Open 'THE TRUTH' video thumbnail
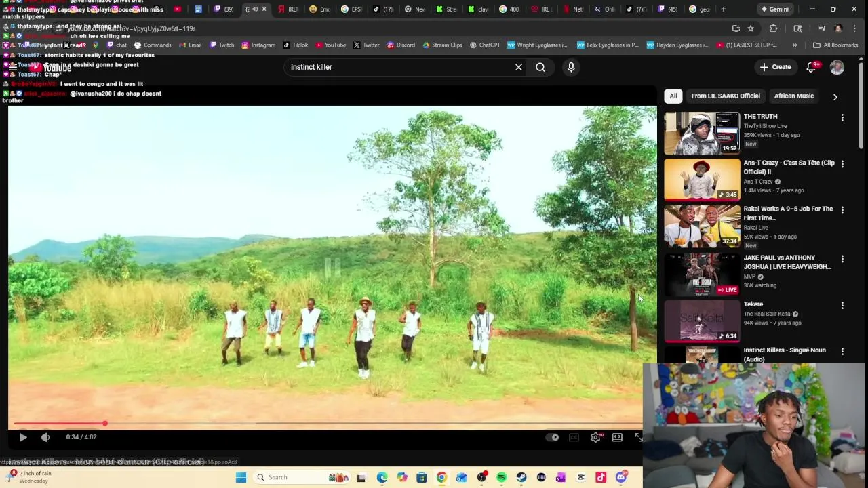 click(x=702, y=134)
